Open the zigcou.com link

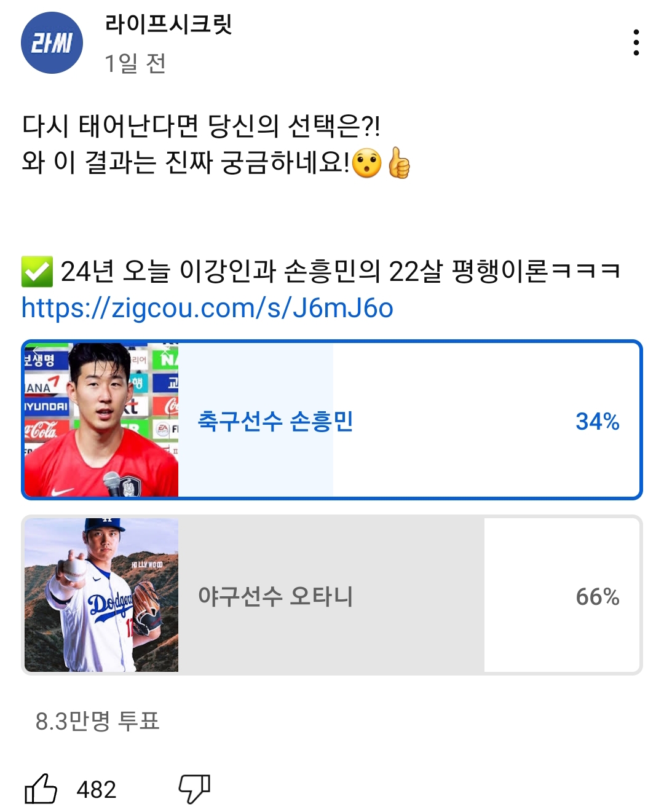click(207, 308)
